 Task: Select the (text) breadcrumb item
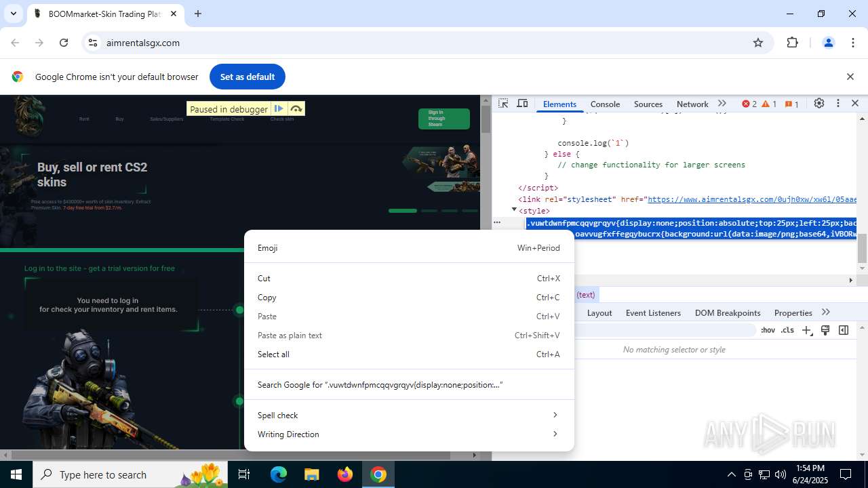(x=586, y=295)
